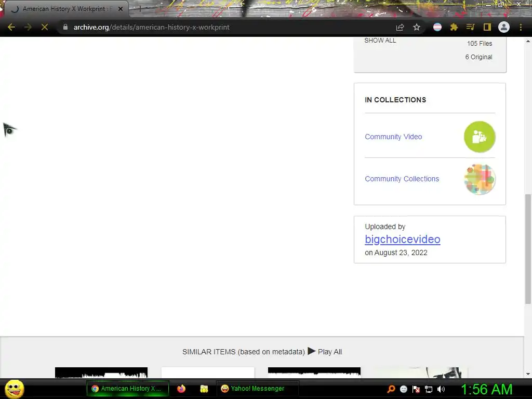Viewport: 532px width, 399px height.
Task: Click scrollbar up arrow
Action: (x=528, y=42)
